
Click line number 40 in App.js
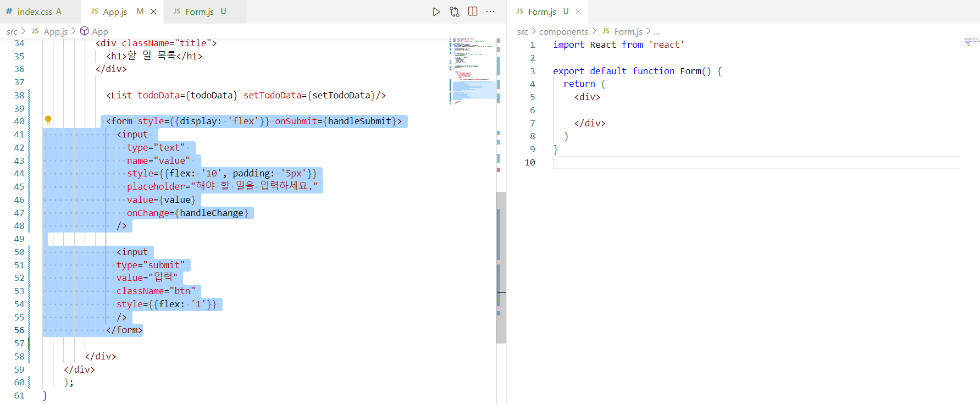tap(19, 121)
